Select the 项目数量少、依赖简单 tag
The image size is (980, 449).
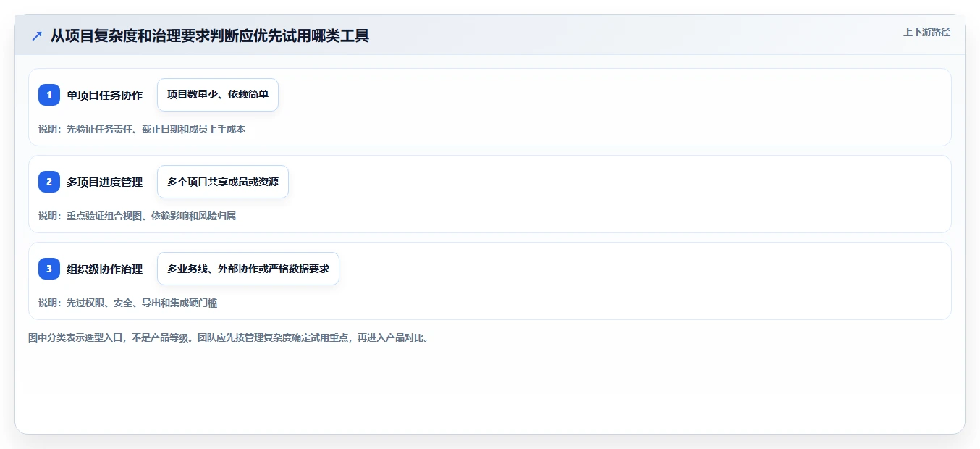coord(218,95)
